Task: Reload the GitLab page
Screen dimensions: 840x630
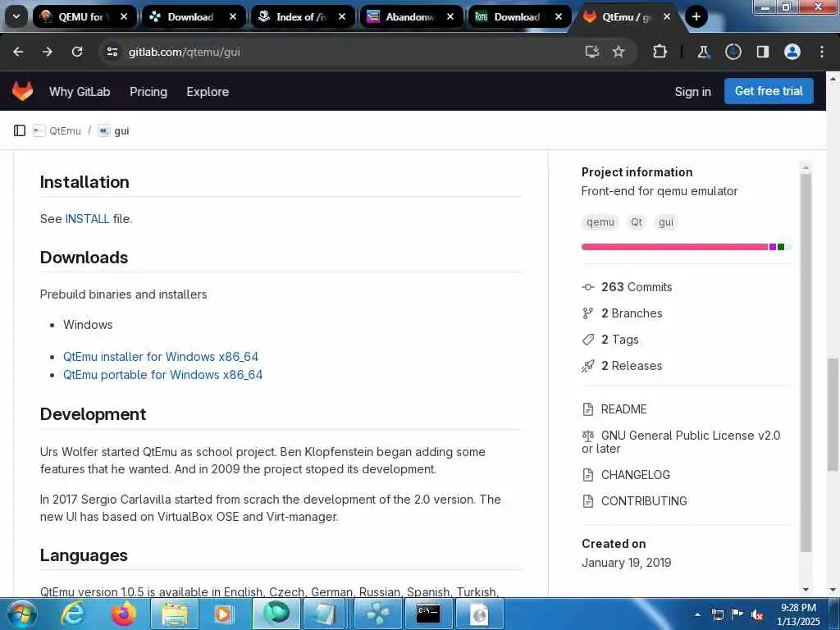Action: 77,52
